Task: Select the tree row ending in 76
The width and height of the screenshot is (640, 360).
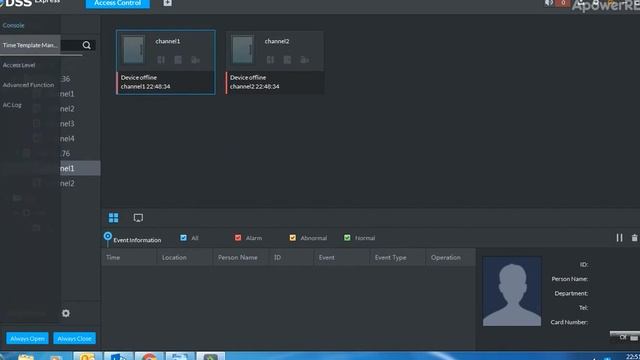Action: click(66, 153)
